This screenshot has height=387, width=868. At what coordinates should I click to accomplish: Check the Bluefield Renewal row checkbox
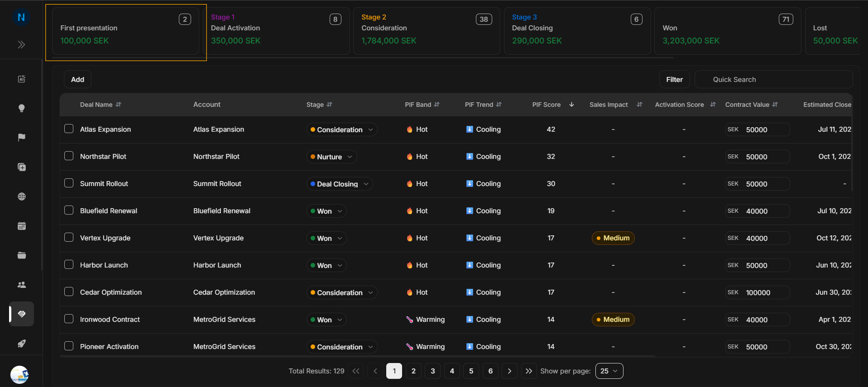tap(69, 210)
